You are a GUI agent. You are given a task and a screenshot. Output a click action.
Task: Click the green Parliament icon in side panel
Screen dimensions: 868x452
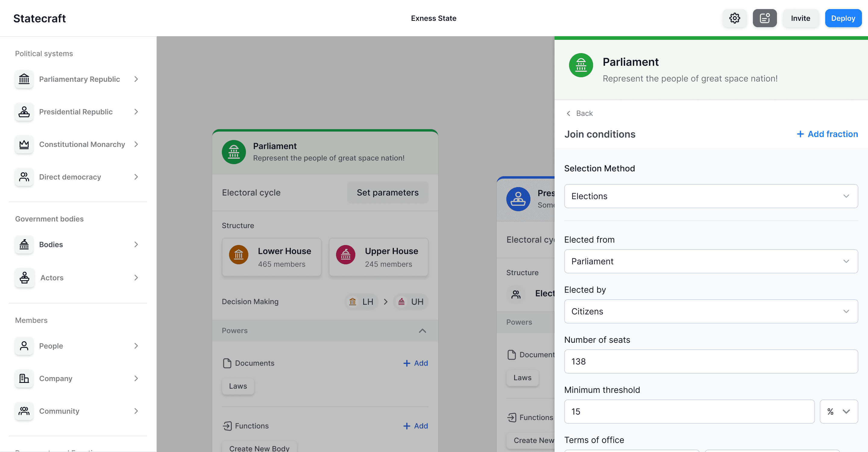[581, 65]
